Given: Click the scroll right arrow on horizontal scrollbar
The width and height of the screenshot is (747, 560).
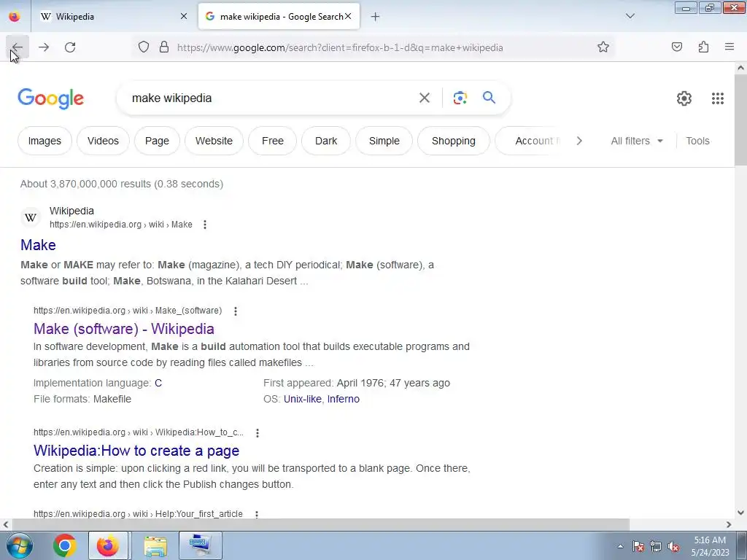Looking at the screenshot, I should point(729,525).
